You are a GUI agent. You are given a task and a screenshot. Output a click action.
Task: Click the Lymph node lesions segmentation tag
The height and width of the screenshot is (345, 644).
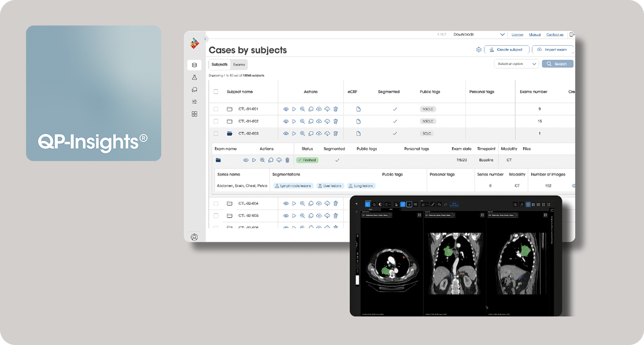[x=293, y=186]
